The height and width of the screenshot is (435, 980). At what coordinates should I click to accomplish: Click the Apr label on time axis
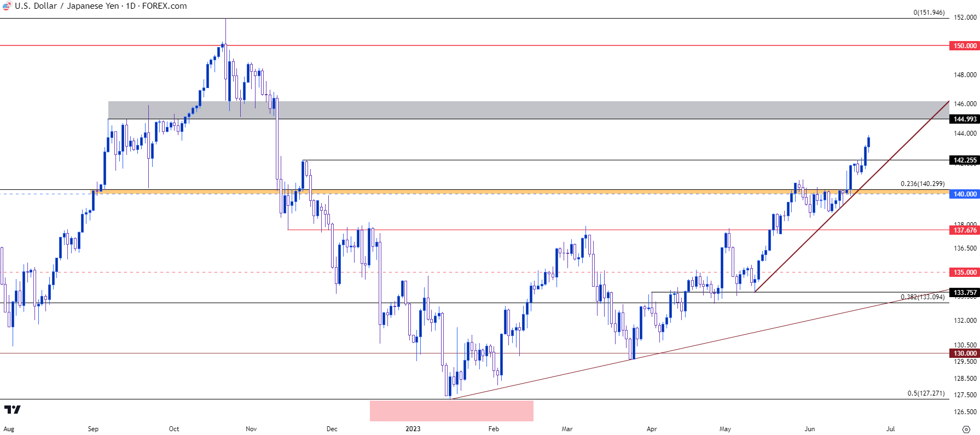click(x=652, y=429)
